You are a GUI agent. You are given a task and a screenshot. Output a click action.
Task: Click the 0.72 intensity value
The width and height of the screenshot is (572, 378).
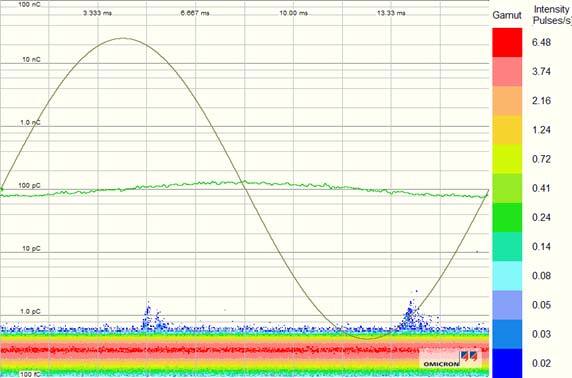point(541,159)
